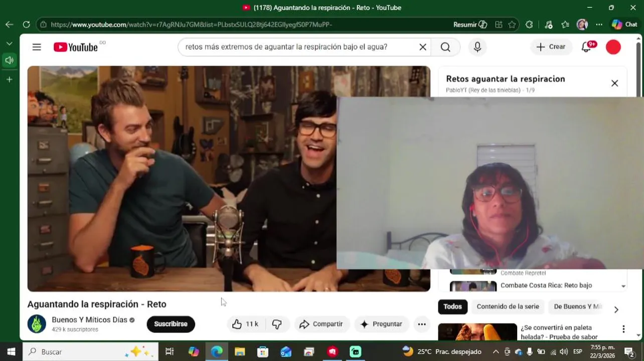Select the sidebar tab playing audio
Screen dimensions: 644x361
coord(9,61)
